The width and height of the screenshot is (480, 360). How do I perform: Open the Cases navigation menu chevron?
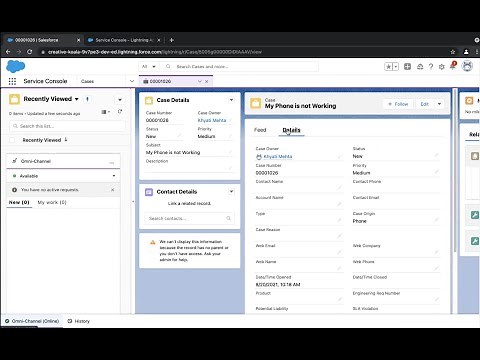(x=132, y=81)
